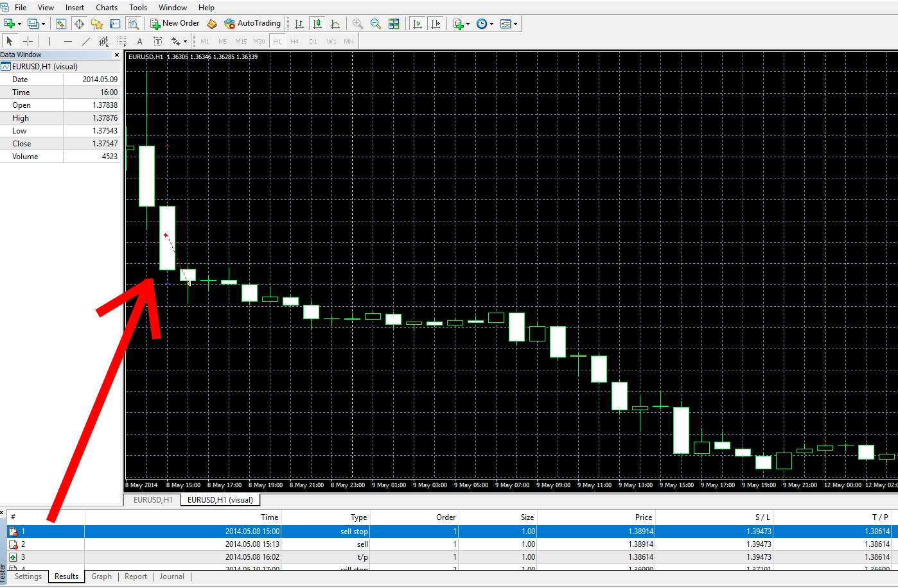Open the Help menu

206,8
